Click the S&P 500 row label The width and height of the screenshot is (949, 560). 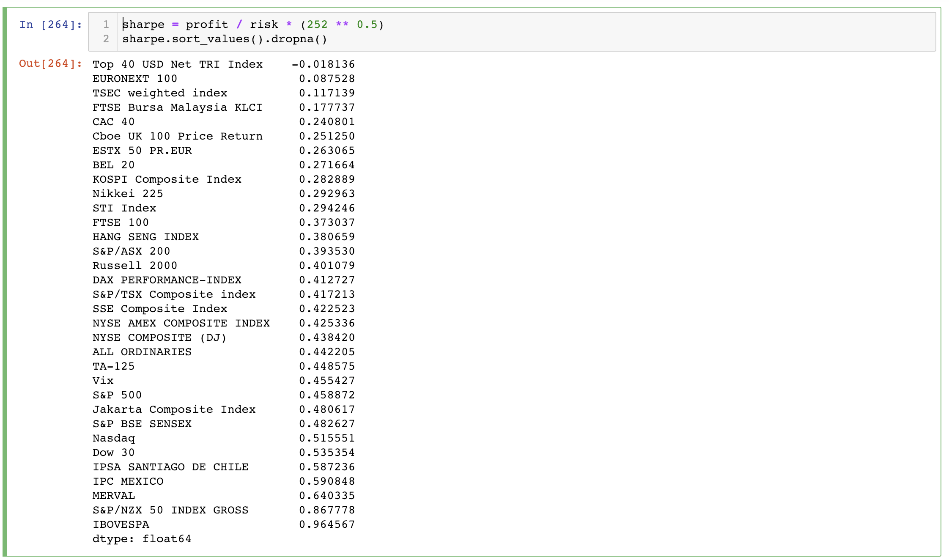(x=117, y=395)
